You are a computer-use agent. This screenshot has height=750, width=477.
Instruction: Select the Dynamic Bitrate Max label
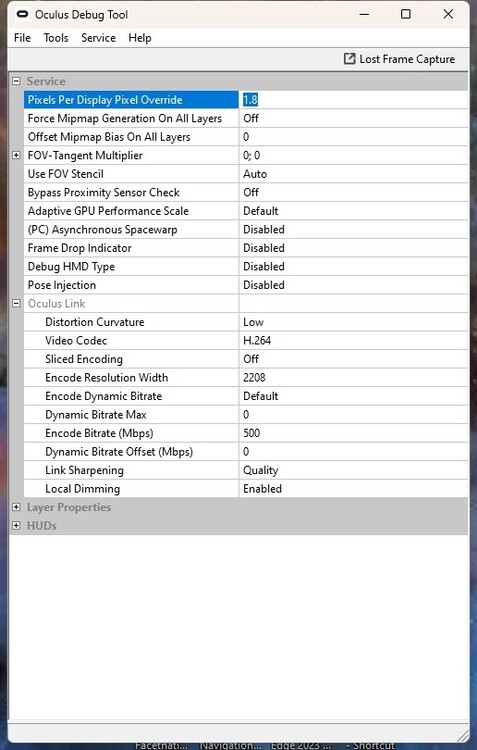(96, 415)
